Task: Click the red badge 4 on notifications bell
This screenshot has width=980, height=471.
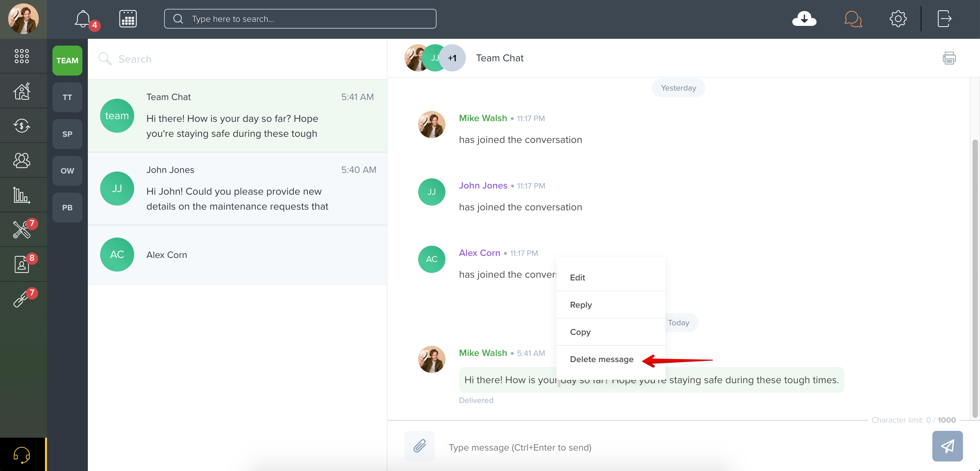Action: pyautogui.click(x=94, y=26)
